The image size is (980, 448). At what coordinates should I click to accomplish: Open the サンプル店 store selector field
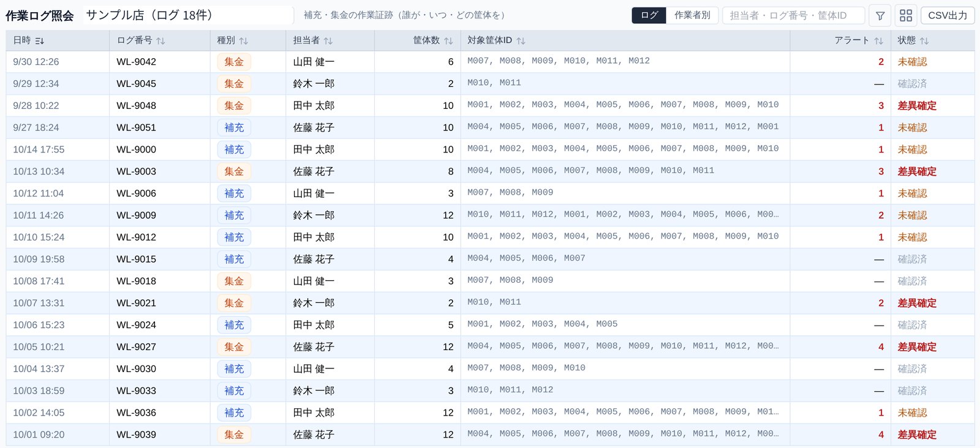click(x=188, y=15)
